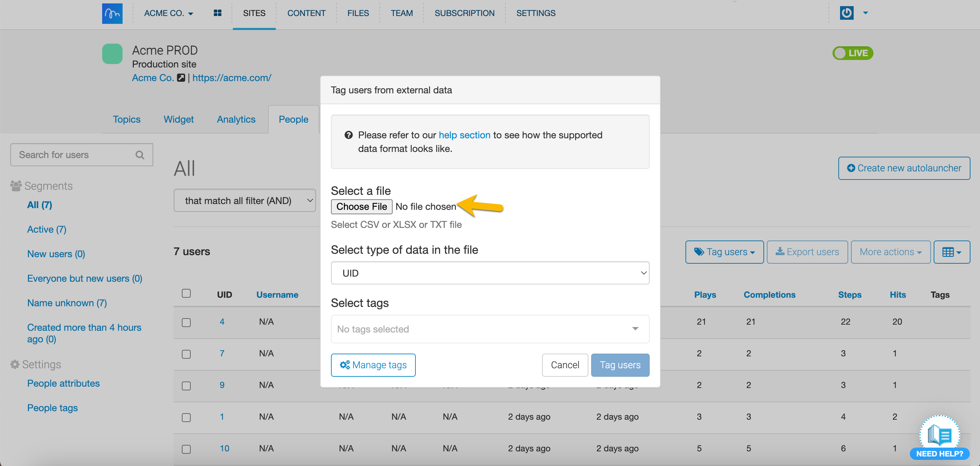Click the Choose File button
Image resolution: width=980 pixels, height=466 pixels.
pyautogui.click(x=361, y=207)
